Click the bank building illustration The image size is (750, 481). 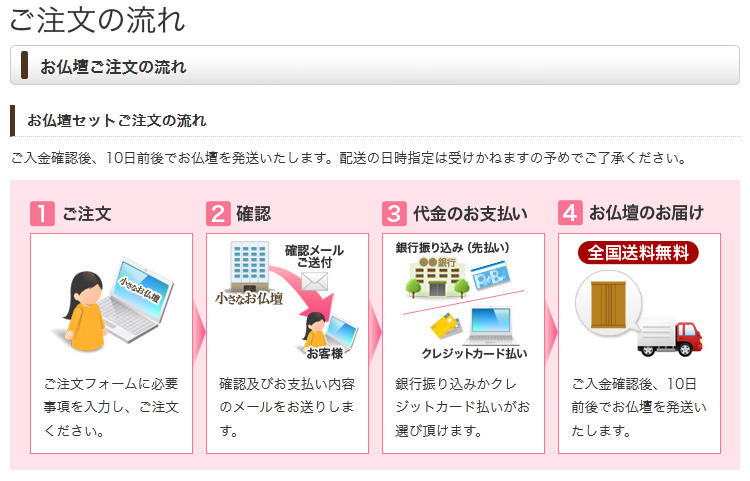click(437, 278)
